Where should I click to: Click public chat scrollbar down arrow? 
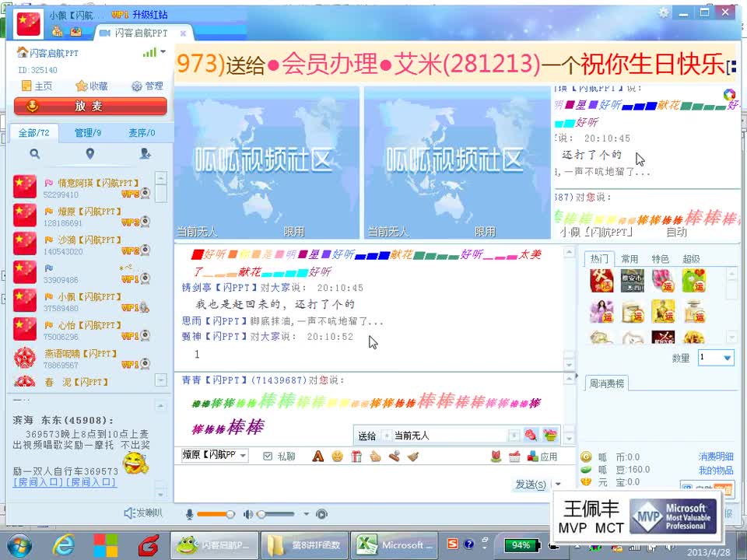pyautogui.click(x=569, y=364)
